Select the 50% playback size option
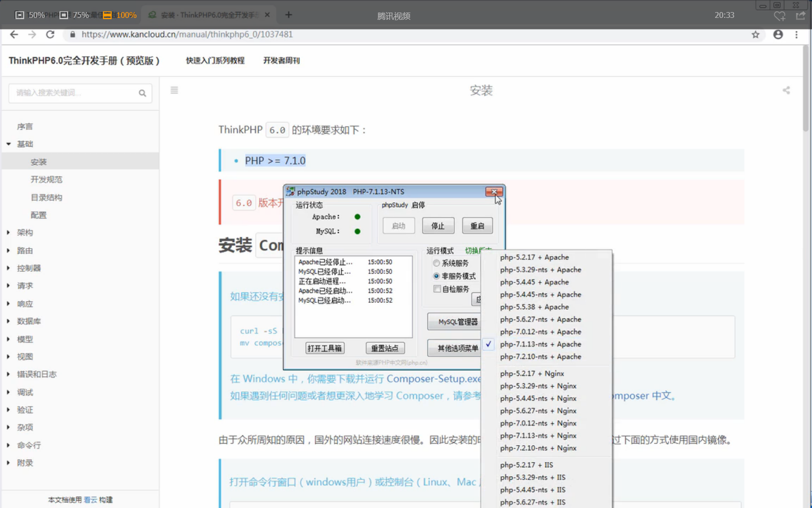 (x=30, y=15)
